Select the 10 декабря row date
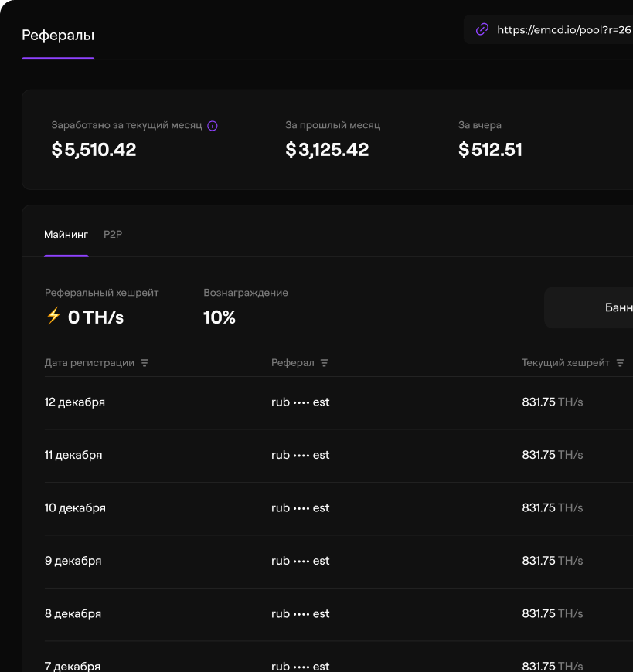Image resolution: width=633 pixels, height=672 pixels. [x=75, y=507]
